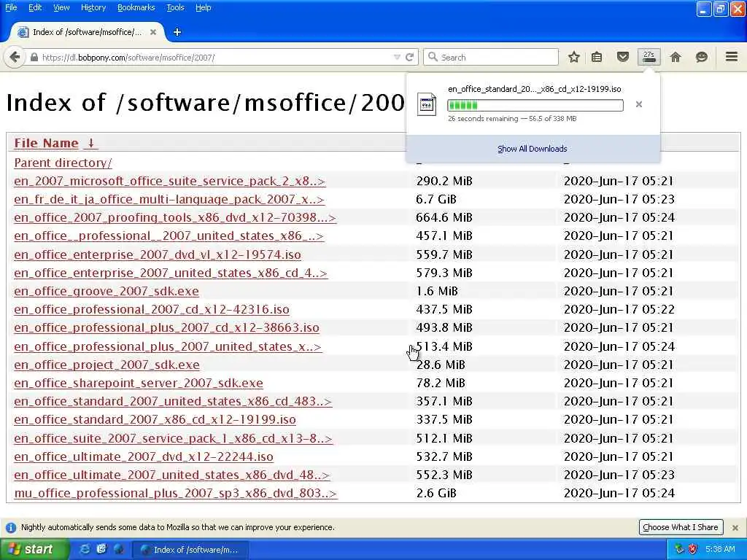Screen dimensions: 747x560
Task: Download en_office_professional_plus_2007_cd_x12-38663.iso
Action: (166, 327)
